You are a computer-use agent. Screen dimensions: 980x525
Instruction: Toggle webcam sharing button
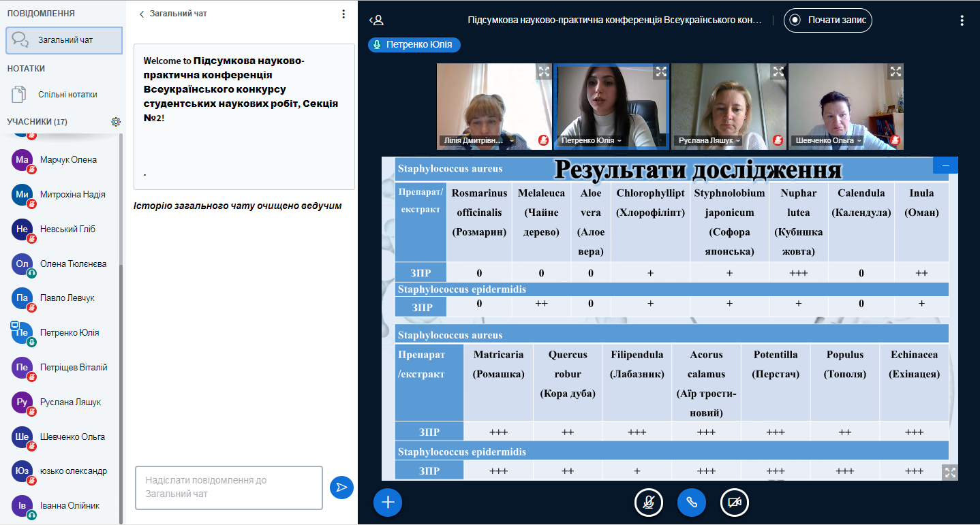click(x=735, y=503)
